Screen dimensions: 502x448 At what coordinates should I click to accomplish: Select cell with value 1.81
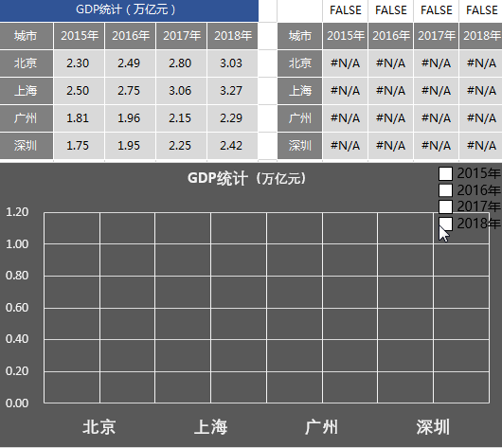(x=79, y=118)
